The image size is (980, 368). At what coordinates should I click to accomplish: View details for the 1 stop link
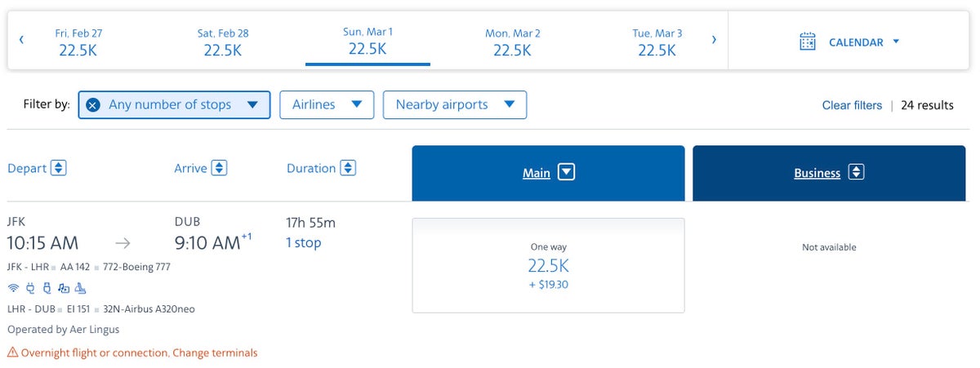(303, 243)
